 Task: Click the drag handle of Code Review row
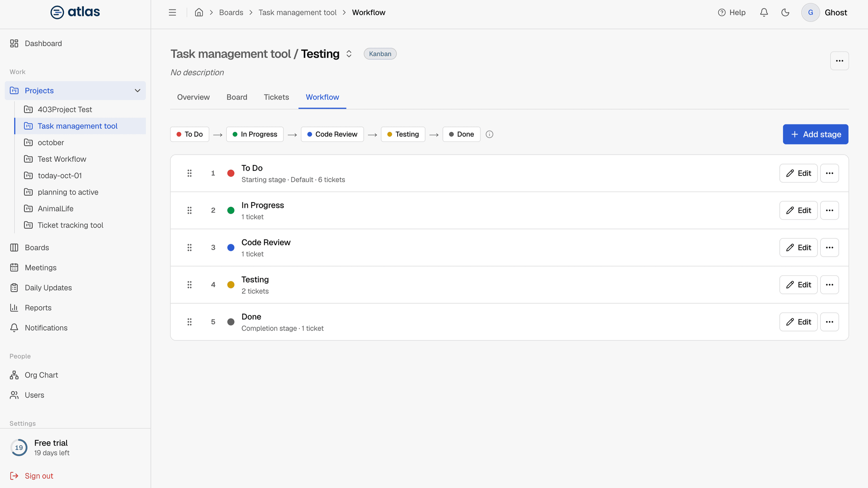[189, 248]
